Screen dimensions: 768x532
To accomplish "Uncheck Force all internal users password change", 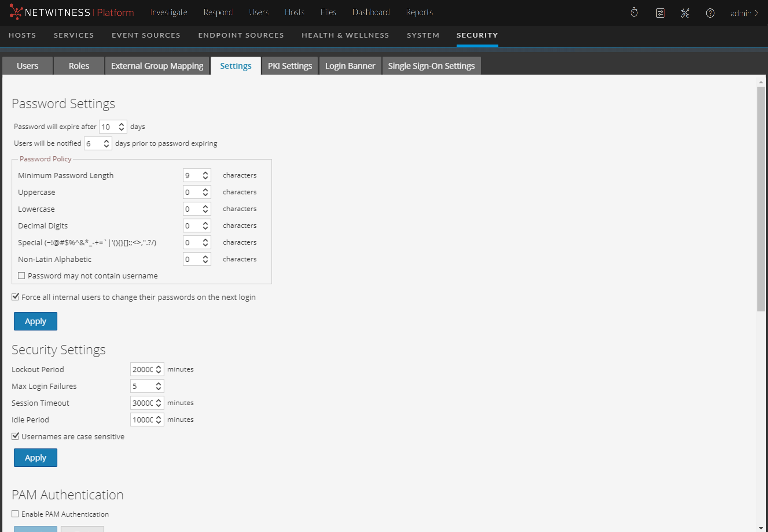I will [x=15, y=297].
